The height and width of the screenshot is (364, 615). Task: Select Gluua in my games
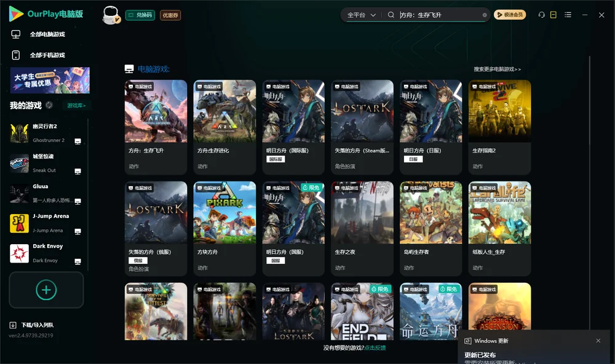coord(46,193)
